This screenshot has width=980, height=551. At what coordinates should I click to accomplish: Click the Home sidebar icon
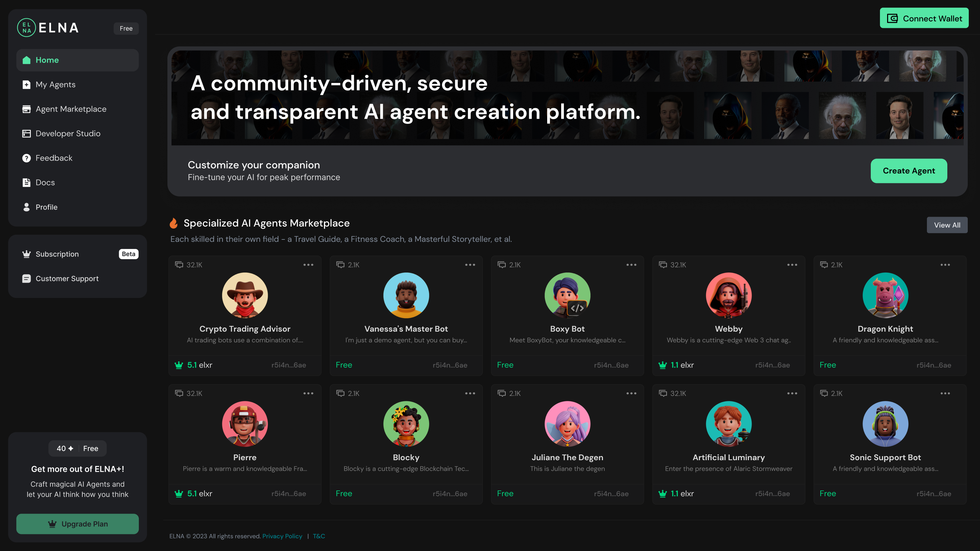[26, 60]
